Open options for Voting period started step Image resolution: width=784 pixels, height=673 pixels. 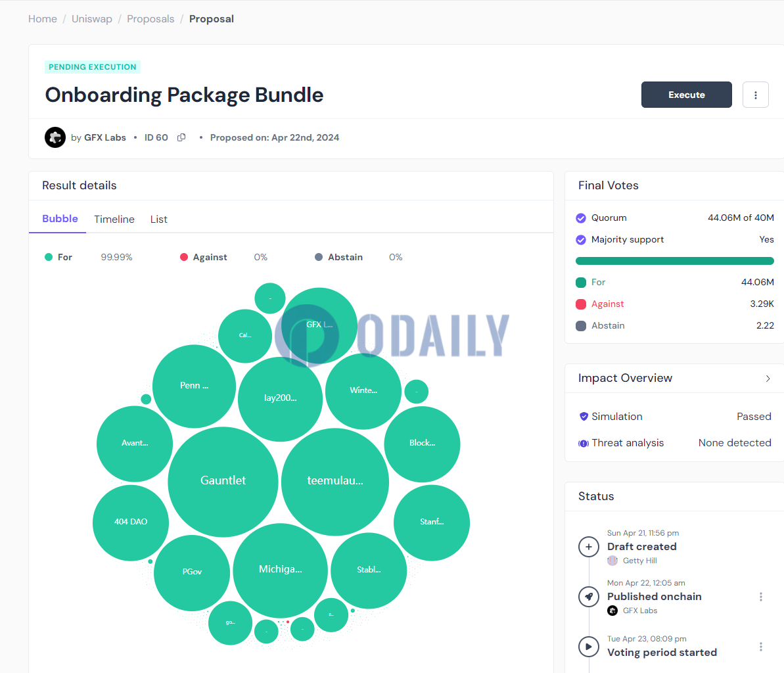[761, 647]
